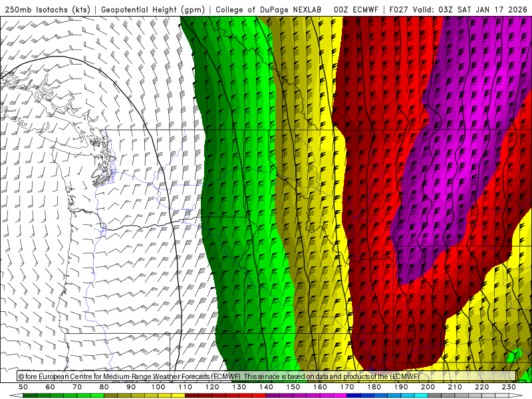532x399 pixels.
Task: Click the 'F027' forecast hour label
Action: click(398, 10)
